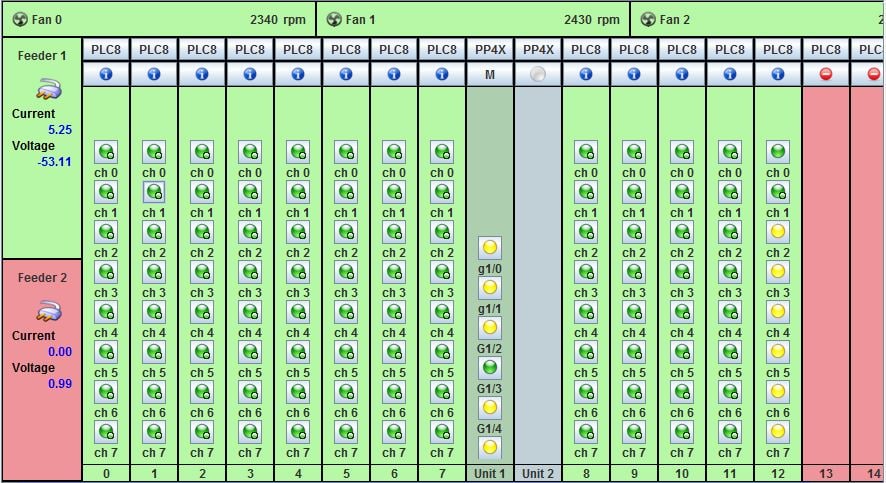
Task: Click the slot number 6 footer
Action: point(394,473)
